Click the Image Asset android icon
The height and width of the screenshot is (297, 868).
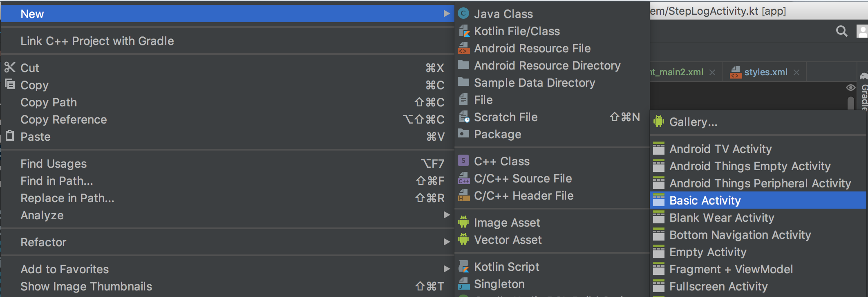pyautogui.click(x=463, y=222)
